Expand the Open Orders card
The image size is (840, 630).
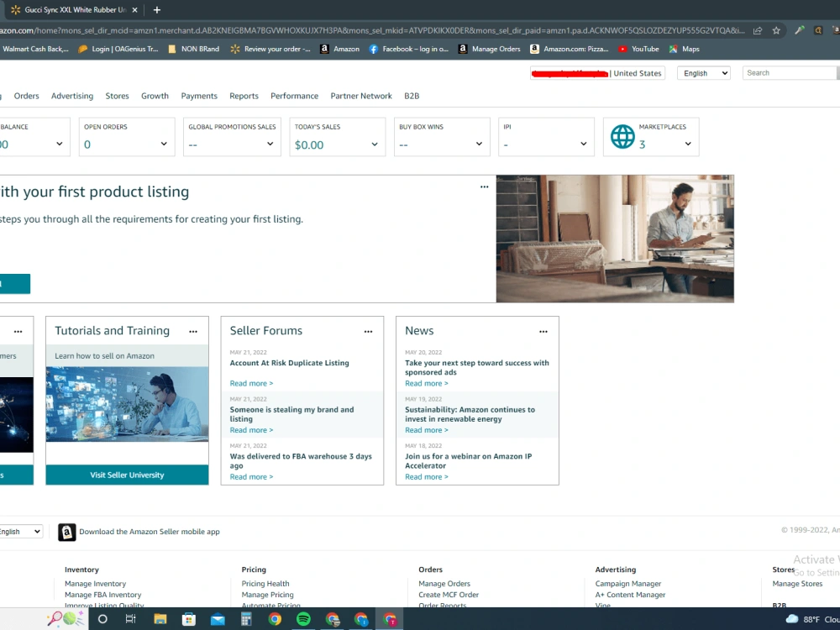(x=164, y=144)
